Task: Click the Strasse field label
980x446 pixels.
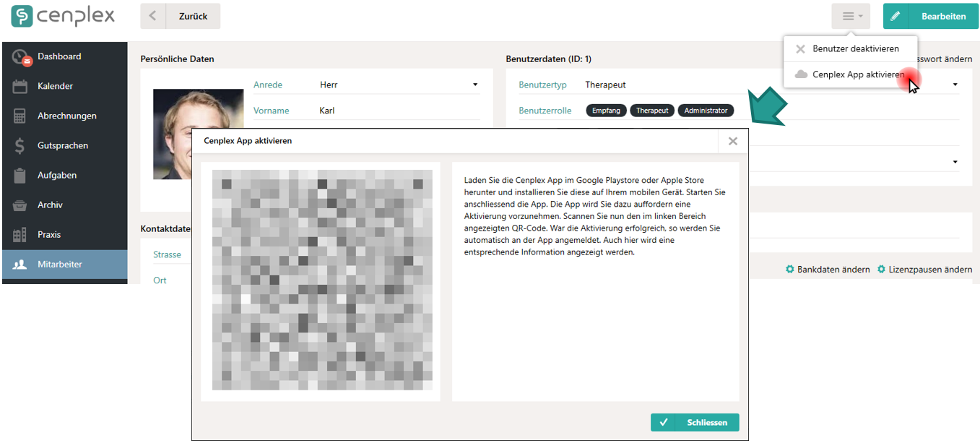Action: (167, 254)
